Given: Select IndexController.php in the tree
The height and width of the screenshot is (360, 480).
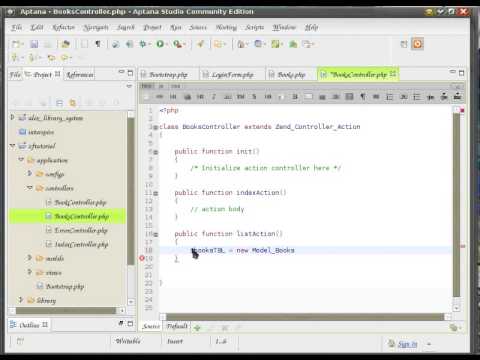Looking at the screenshot, I should pos(81,244).
